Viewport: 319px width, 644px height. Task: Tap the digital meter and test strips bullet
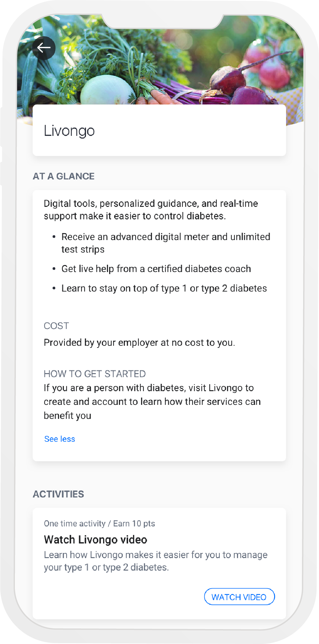166,243
